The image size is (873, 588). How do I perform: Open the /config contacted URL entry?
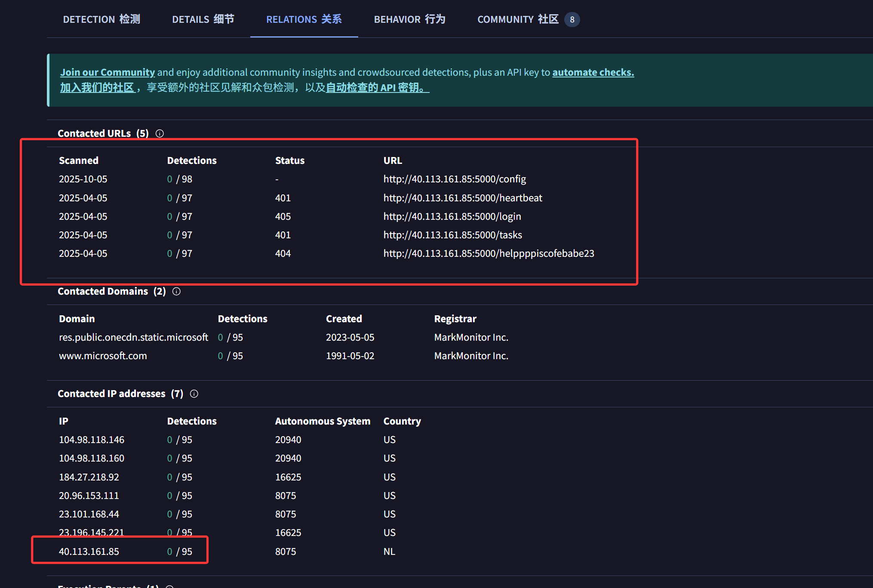(x=455, y=179)
